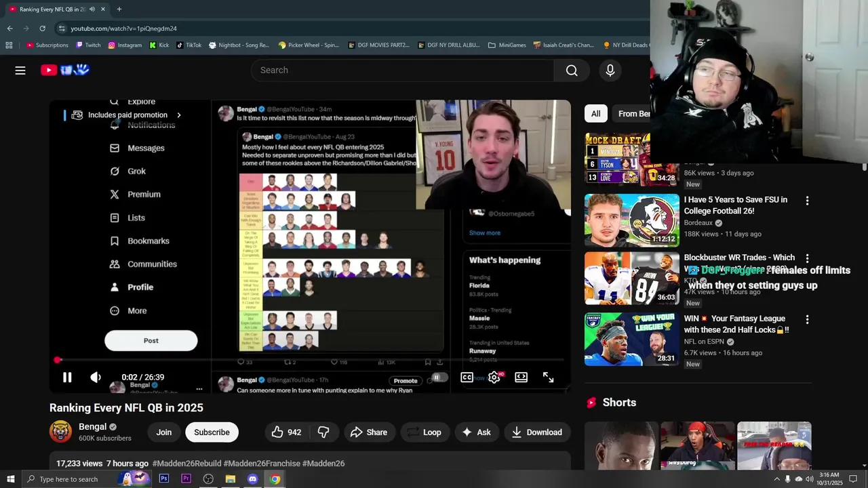Open the NFL on ESPN channel link
Image resolution: width=868 pixels, height=488 pixels.
click(704, 342)
